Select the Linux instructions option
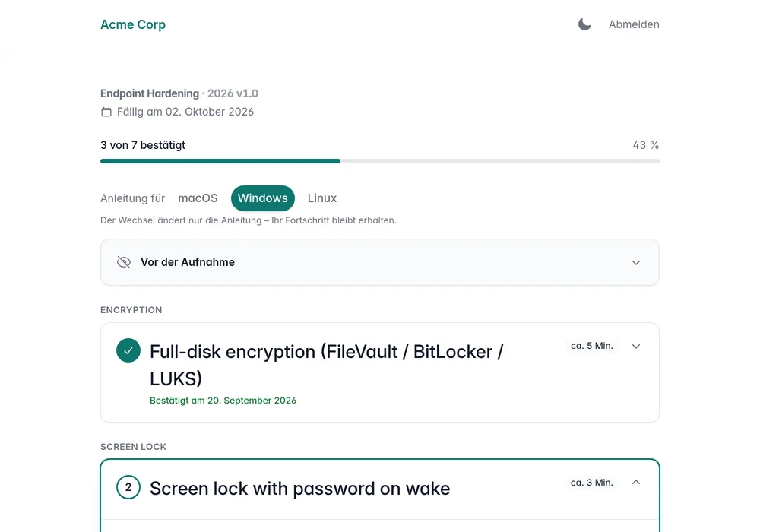This screenshot has width=760, height=532. [321, 198]
